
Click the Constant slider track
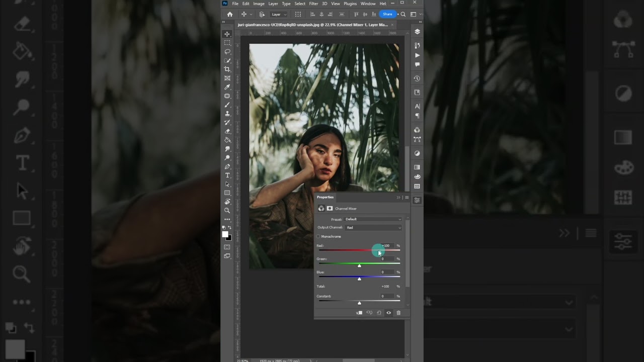tap(359, 301)
